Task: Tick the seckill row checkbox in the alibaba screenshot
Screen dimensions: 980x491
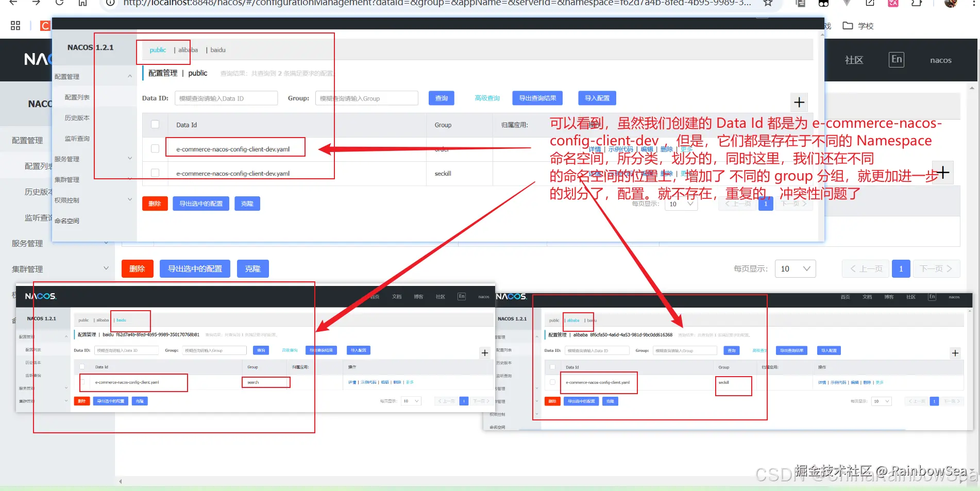Action: click(552, 382)
